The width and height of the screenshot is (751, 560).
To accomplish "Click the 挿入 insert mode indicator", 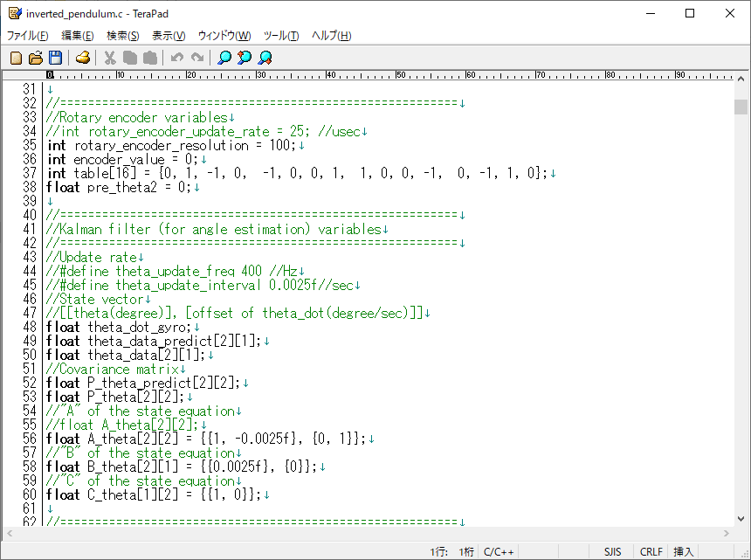I will (x=684, y=552).
